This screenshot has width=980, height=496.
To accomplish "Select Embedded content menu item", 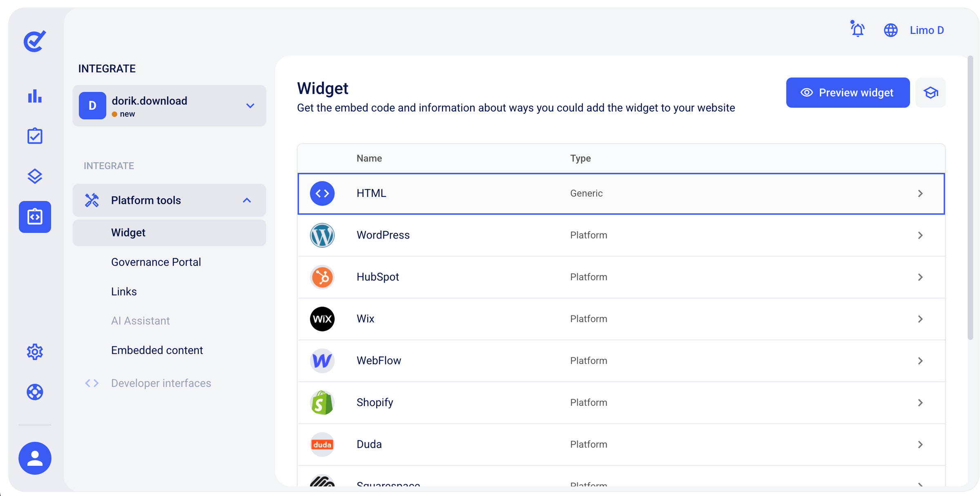I will [157, 350].
